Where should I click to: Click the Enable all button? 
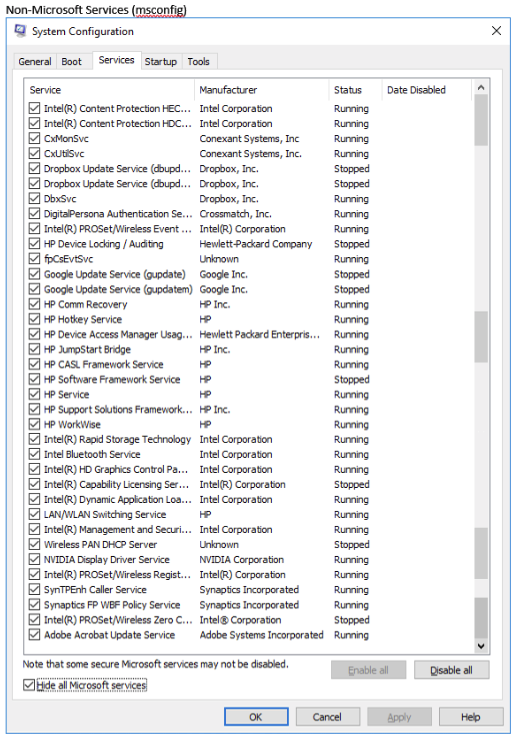tap(368, 670)
